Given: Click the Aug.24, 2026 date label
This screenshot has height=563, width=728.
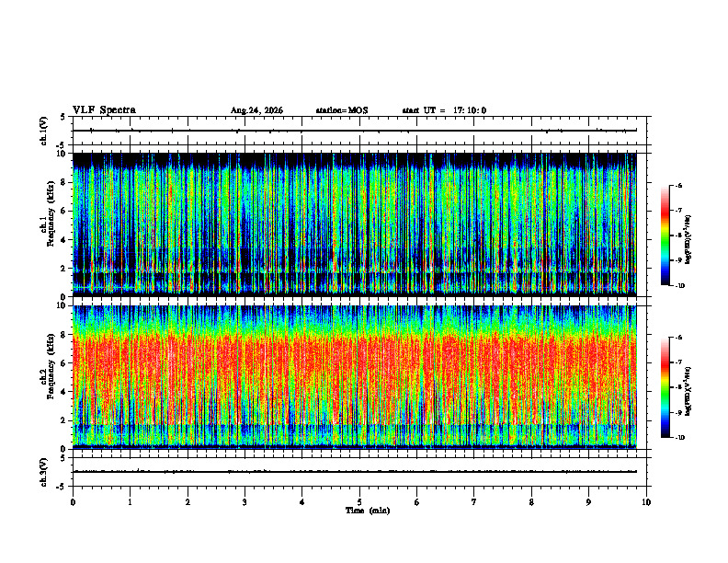Looking at the screenshot, I should 256,110.
